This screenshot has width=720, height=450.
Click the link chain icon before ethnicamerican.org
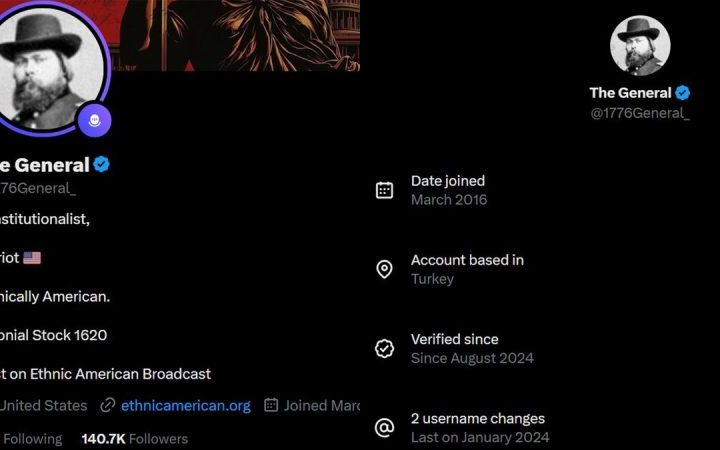coord(107,405)
